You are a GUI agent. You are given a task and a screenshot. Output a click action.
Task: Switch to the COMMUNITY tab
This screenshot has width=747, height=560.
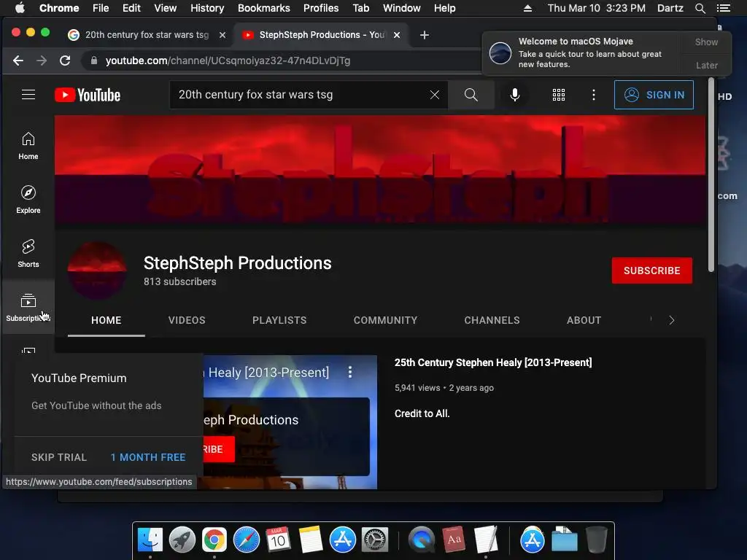pyautogui.click(x=385, y=321)
